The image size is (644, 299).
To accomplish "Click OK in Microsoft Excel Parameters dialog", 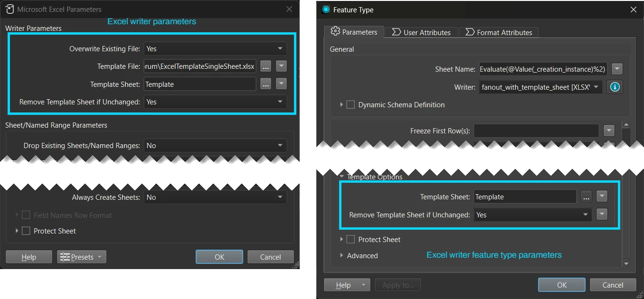I will [219, 257].
